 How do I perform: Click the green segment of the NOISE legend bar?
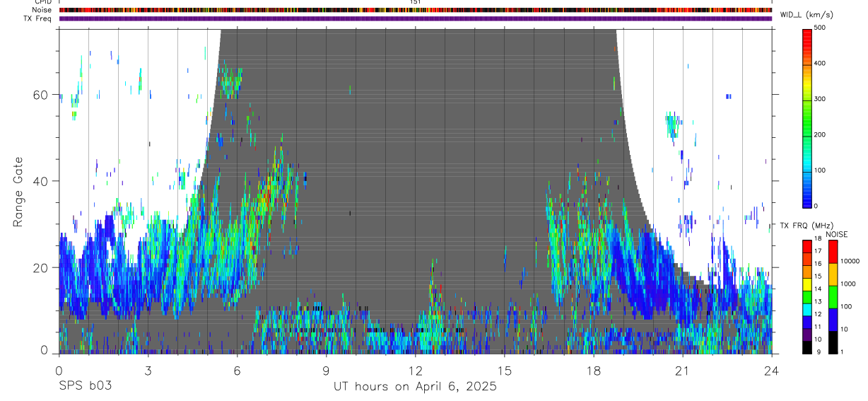pos(833,296)
